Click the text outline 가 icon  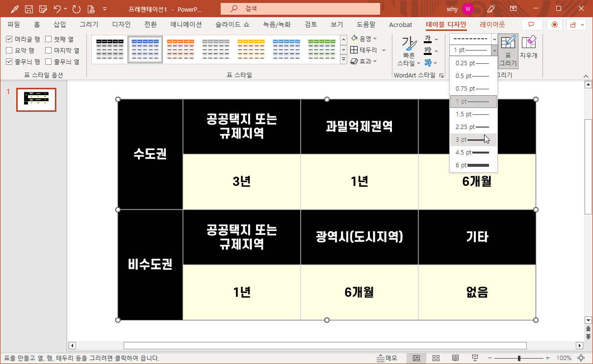pyautogui.click(x=428, y=51)
